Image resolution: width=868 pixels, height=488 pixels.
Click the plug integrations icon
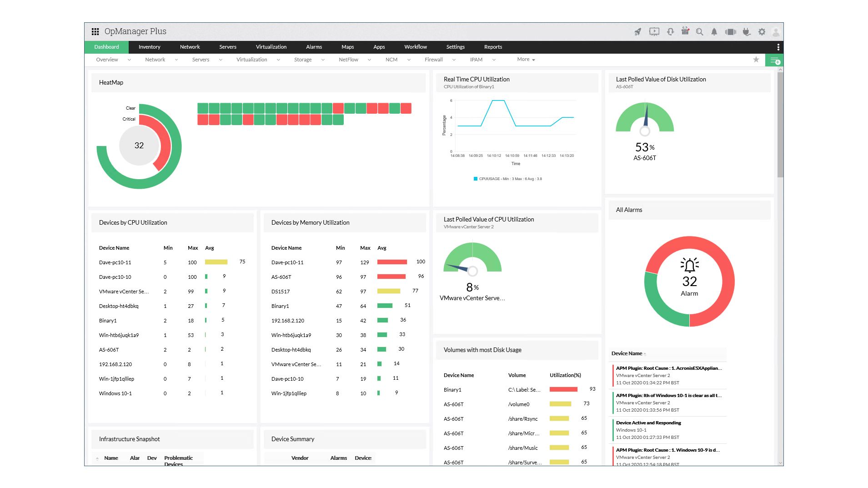click(x=746, y=32)
